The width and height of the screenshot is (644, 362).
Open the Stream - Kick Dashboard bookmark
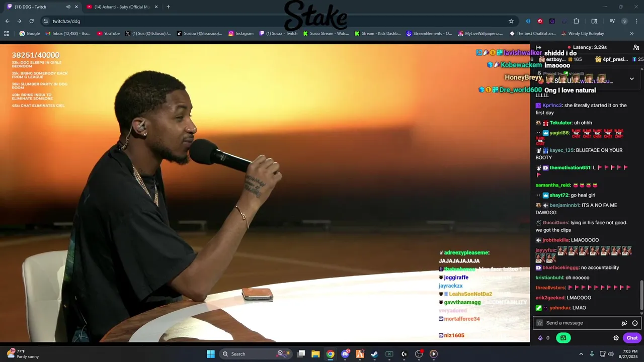click(378, 34)
